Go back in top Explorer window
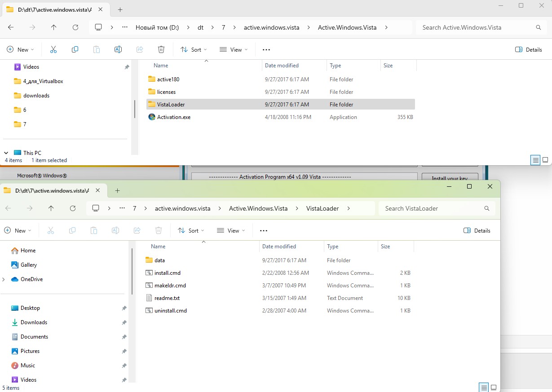The image size is (552, 392). pyautogui.click(x=11, y=27)
